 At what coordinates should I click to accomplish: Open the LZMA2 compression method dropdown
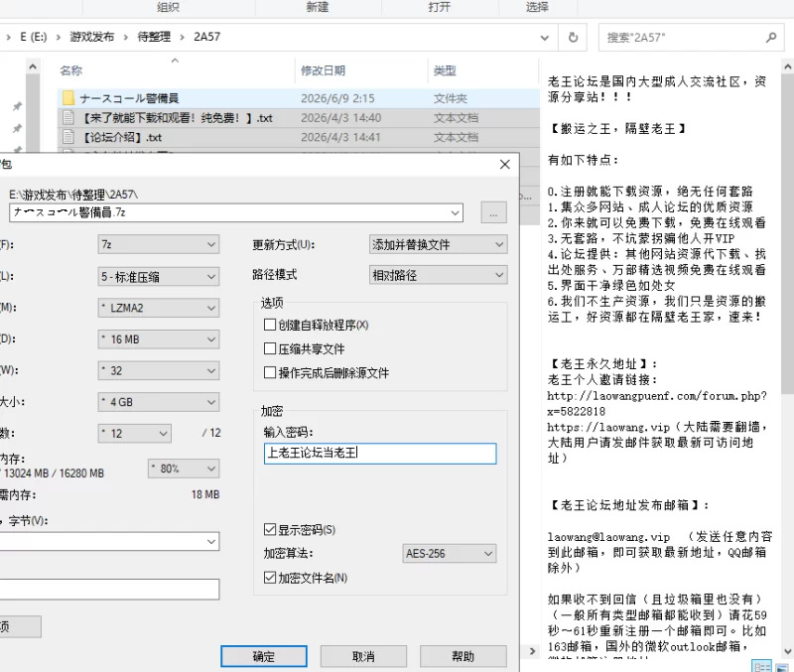tap(159, 308)
